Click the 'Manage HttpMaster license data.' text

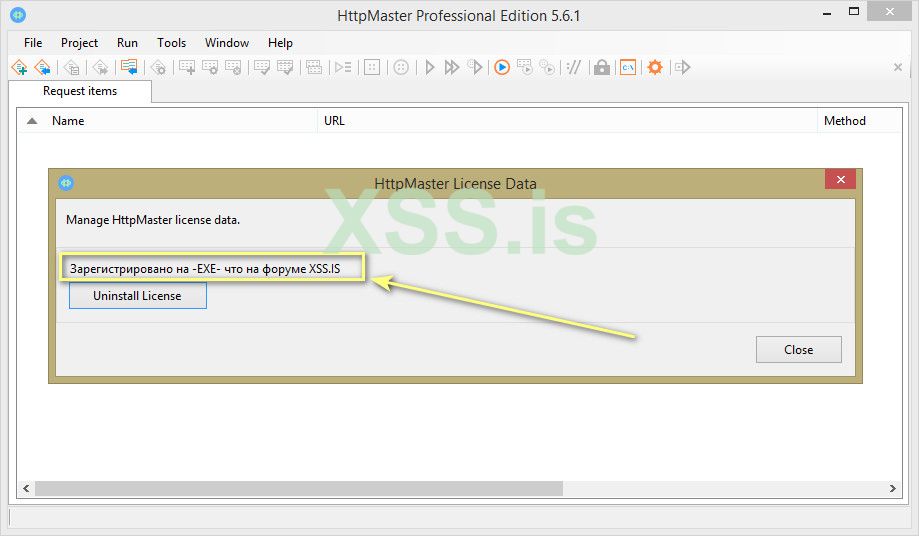click(x=153, y=220)
